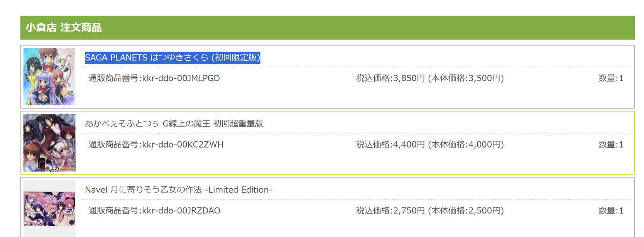Select the 本体価格 4,000円 text
This screenshot has width=644, height=237.
466,145
